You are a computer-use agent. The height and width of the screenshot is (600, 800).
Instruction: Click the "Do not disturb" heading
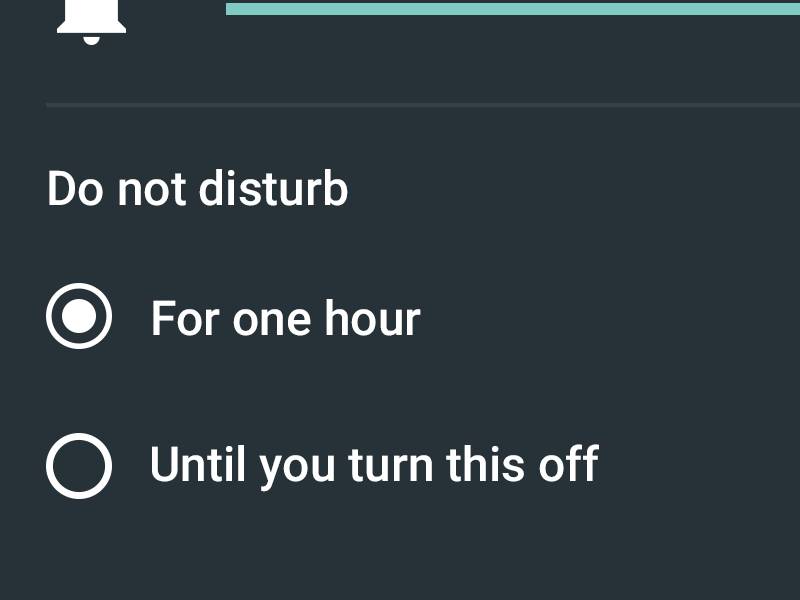pyautogui.click(x=197, y=189)
